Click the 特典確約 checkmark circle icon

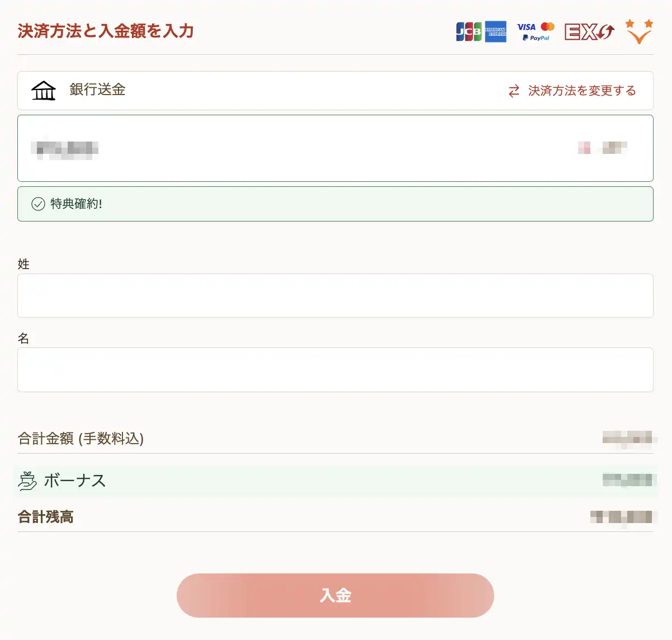[38, 204]
